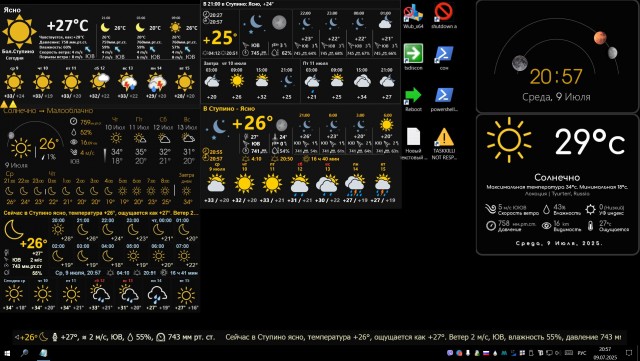Click the вс 13 thunderstorm icon in the Ясно widget
The width and height of the screenshot is (640, 361).
click(x=128, y=82)
